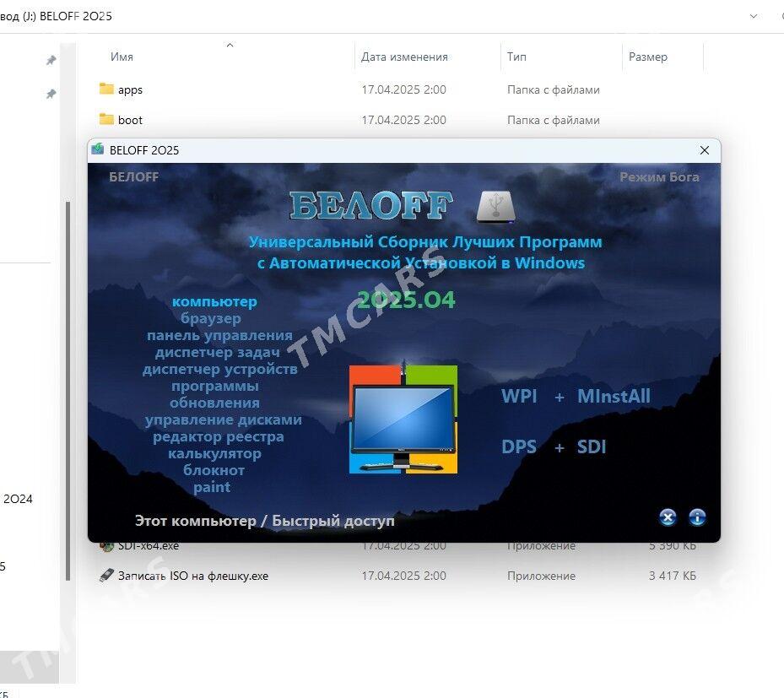
Task: Open панель управления from launcher
Action: (219, 335)
